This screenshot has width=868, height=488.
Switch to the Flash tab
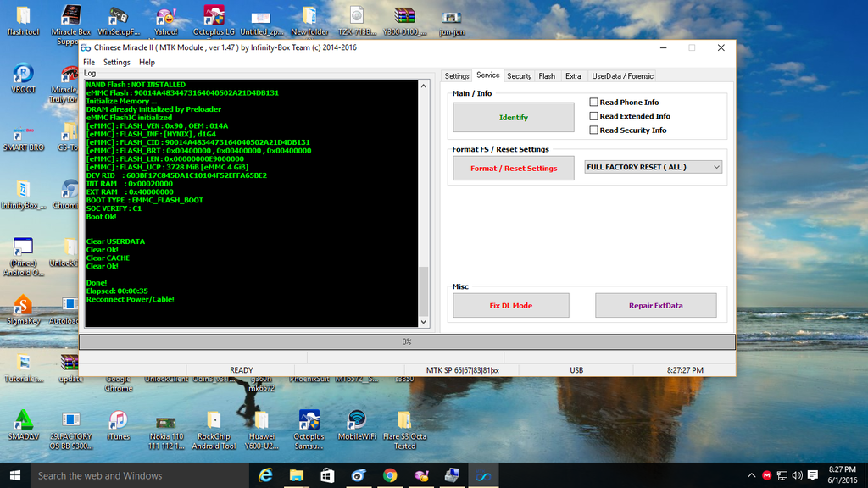pos(547,76)
